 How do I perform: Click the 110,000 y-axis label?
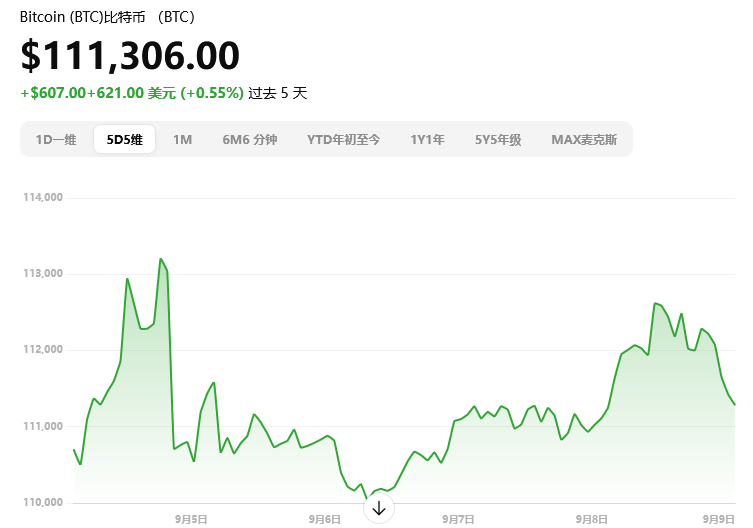pyautogui.click(x=43, y=502)
